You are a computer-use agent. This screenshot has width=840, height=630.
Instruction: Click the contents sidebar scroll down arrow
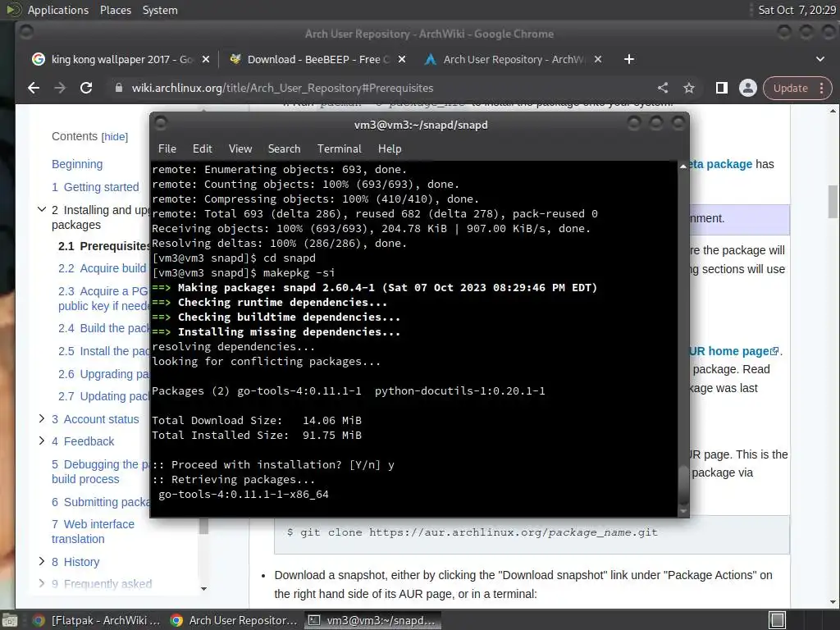203,589
